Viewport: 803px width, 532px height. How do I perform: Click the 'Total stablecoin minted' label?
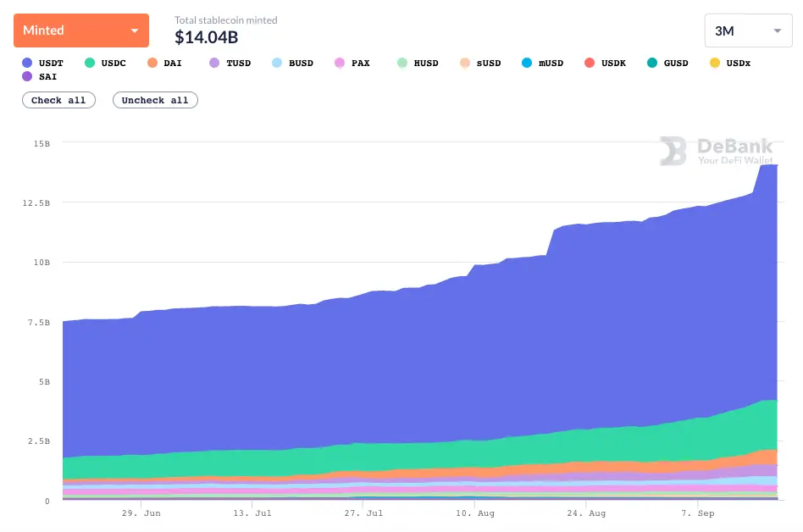(226, 20)
